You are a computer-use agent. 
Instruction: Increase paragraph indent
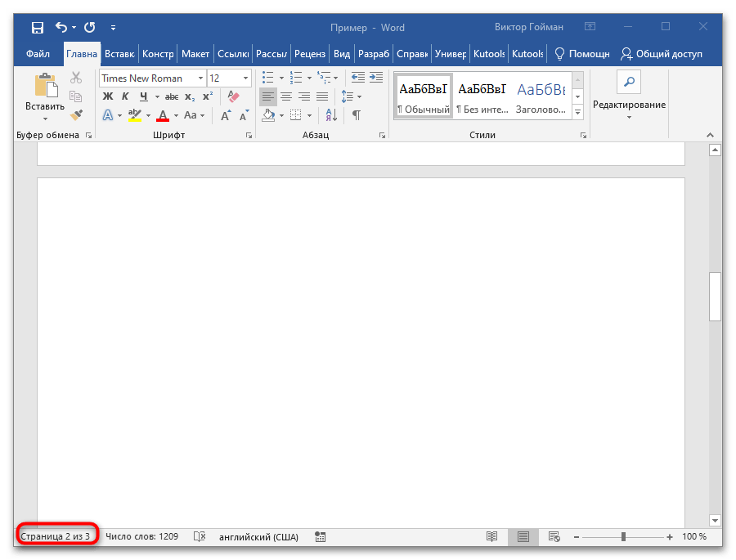tap(376, 78)
